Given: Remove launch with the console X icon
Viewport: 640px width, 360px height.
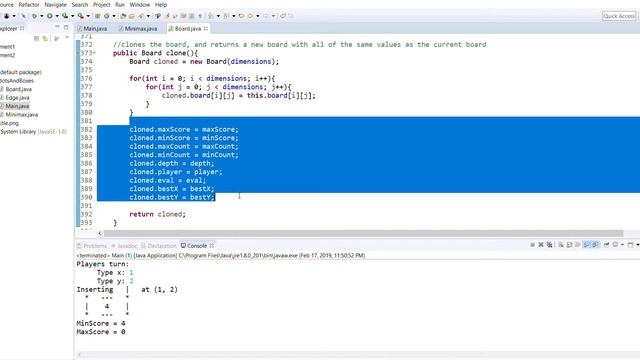Looking at the screenshot, I should [x=541, y=245].
